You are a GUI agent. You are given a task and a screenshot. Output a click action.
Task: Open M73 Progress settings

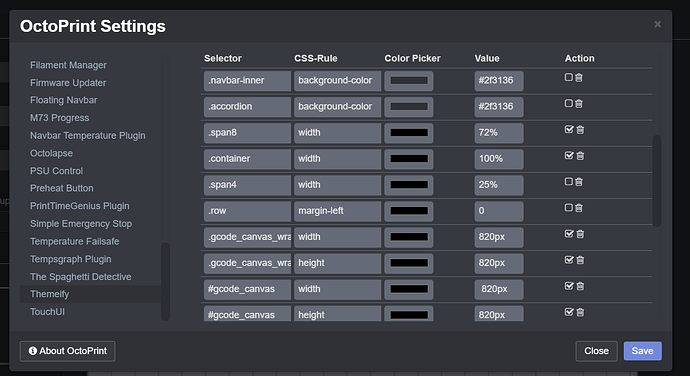[x=59, y=118]
